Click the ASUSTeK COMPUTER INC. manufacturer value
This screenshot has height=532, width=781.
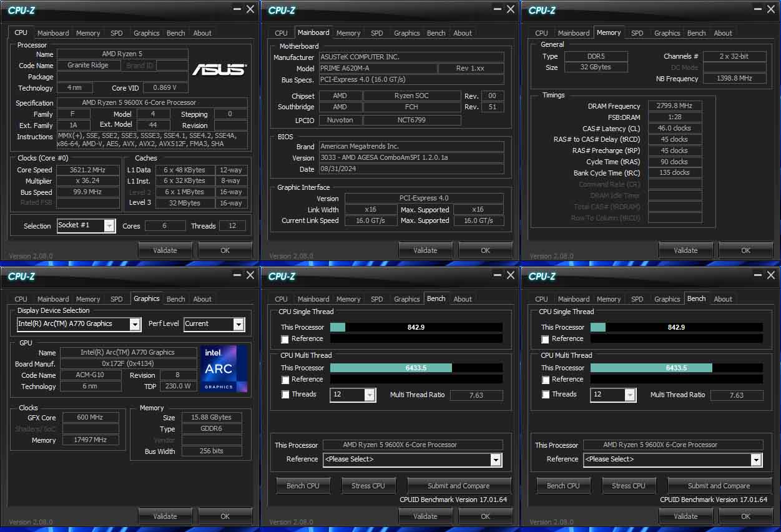coord(411,57)
